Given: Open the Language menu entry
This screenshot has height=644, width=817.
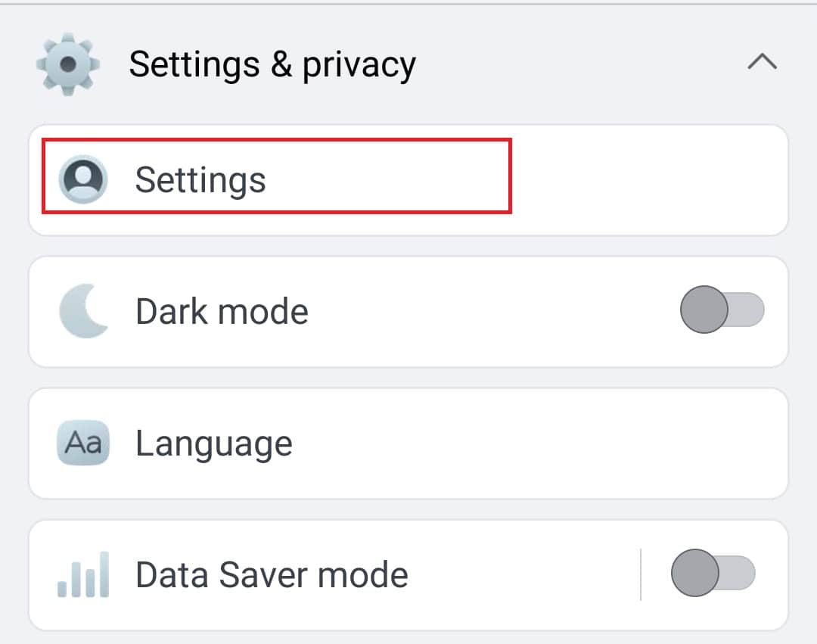Looking at the screenshot, I should click(x=214, y=443).
